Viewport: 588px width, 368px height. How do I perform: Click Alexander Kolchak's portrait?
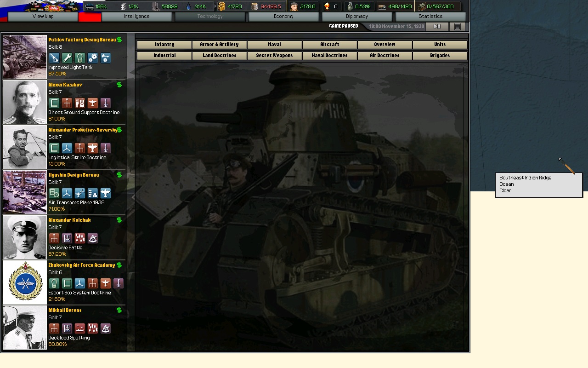(x=24, y=237)
